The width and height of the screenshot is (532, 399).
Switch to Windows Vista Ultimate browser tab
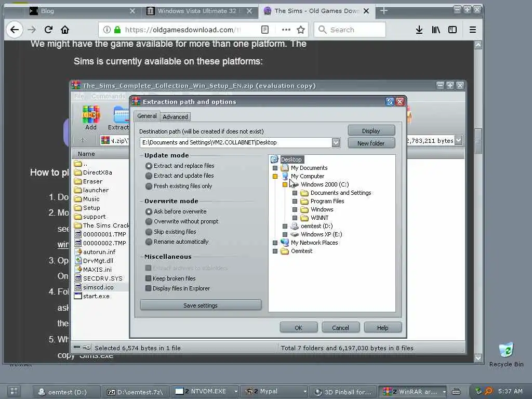(199, 11)
